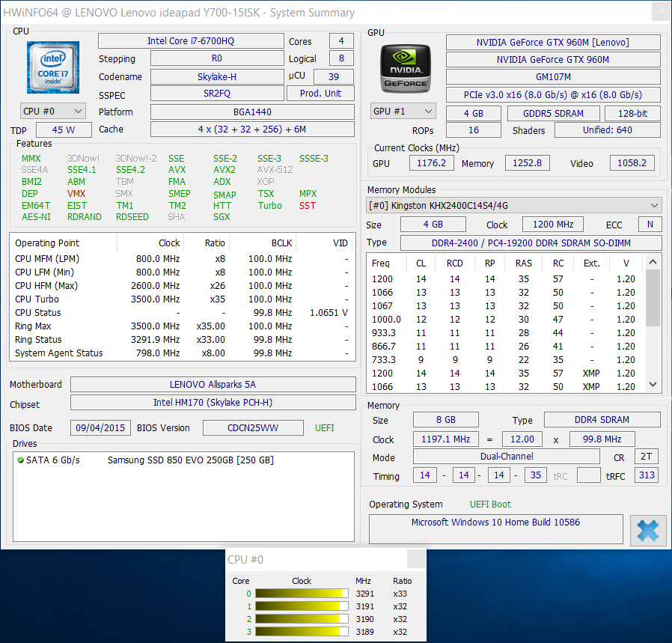Click the blue X close icon button
The width and height of the screenshot is (672, 643).
point(647,530)
